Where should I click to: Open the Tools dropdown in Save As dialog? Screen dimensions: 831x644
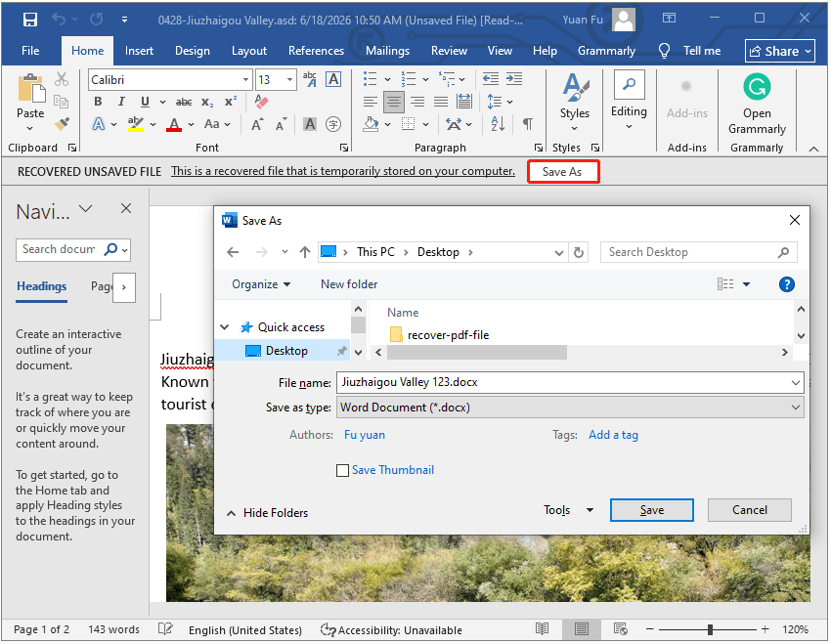tap(568, 510)
